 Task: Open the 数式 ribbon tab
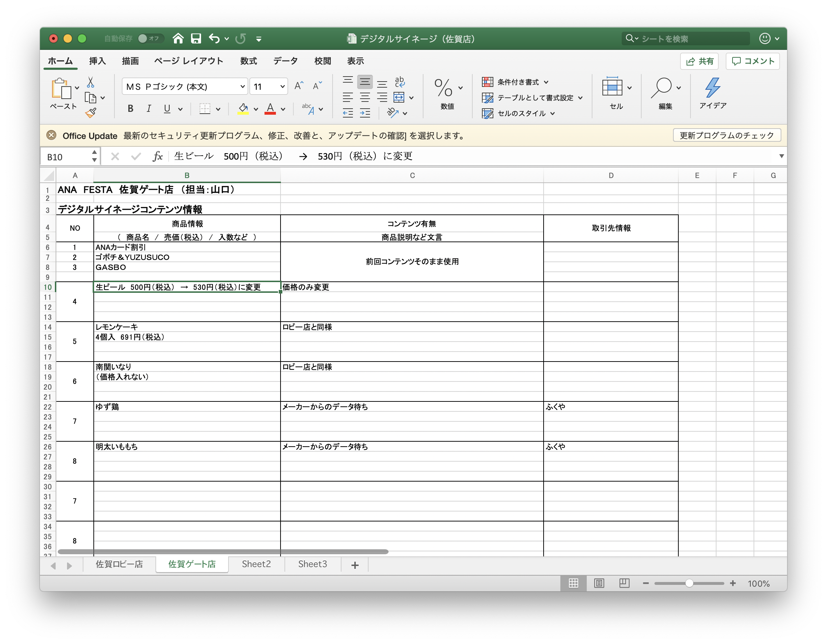pos(248,61)
